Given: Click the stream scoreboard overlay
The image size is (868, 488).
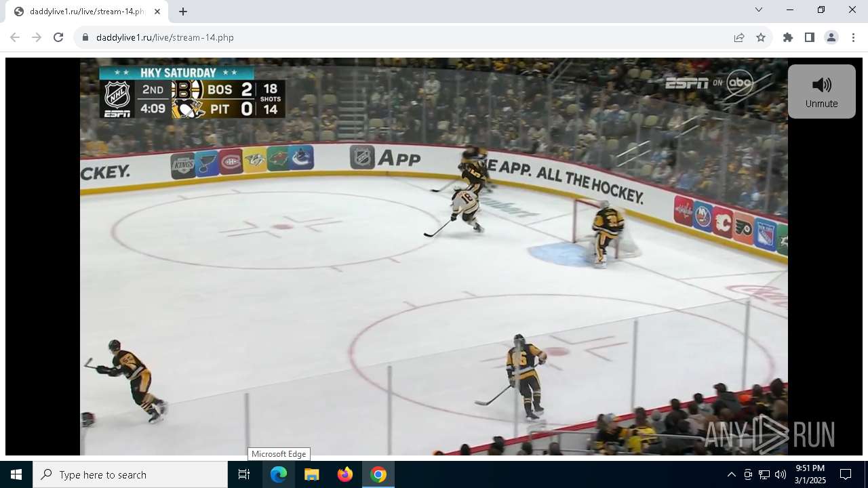Looking at the screenshot, I should [192, 92].
